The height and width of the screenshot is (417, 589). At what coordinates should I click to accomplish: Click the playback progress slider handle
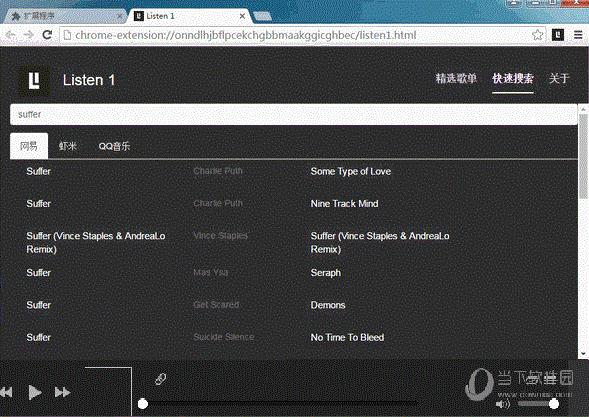[143, 404]
